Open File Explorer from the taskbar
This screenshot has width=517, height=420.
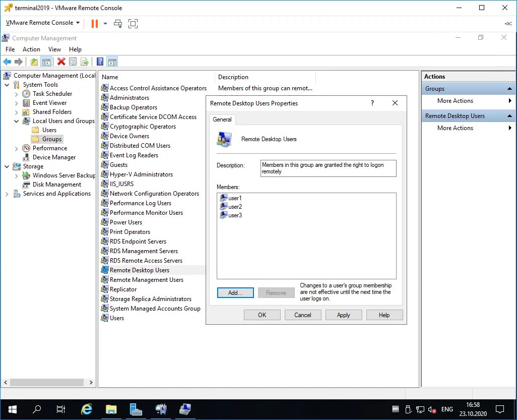(111, 409)
